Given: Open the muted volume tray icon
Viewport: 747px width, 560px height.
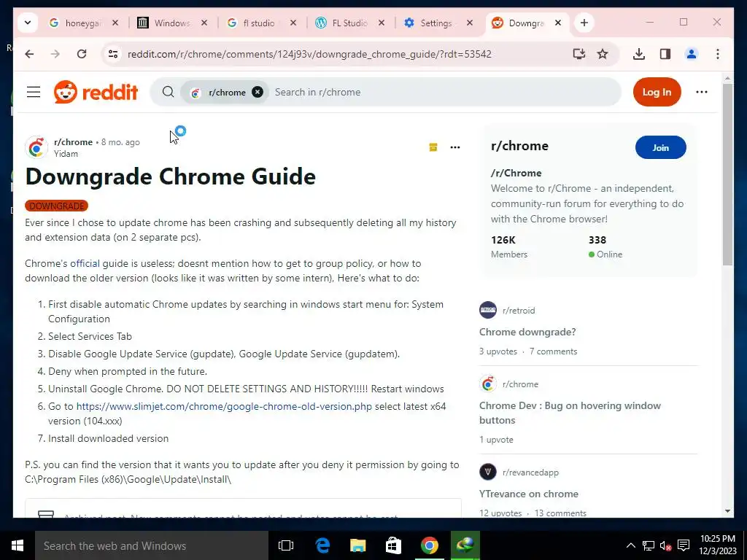Looking at the screenshot, I should [x=665, y=545].
